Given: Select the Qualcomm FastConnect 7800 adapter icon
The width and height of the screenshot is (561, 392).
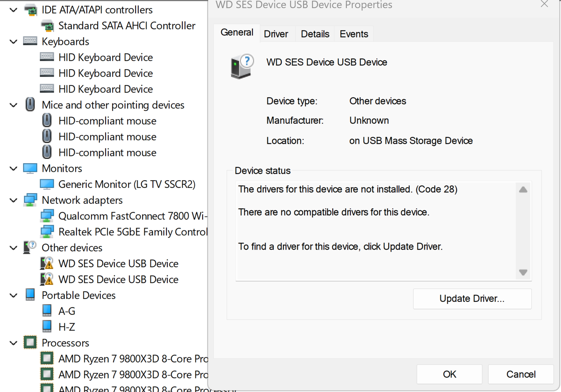Looking at the screenshot, I should 47,216.
